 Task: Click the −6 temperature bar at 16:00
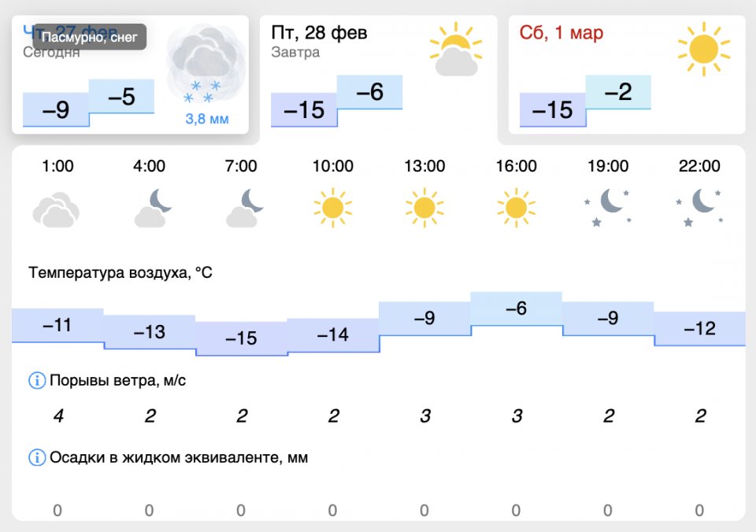517,309
